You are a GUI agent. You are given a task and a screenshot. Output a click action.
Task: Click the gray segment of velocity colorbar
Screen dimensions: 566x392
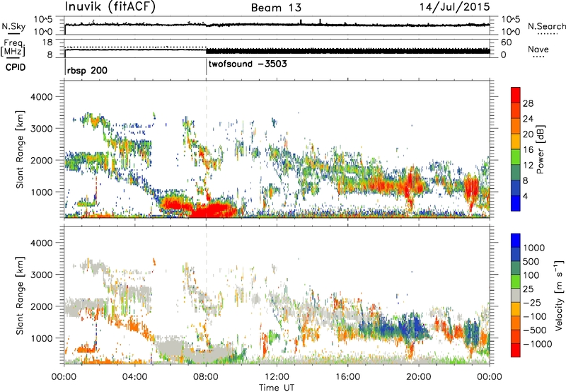click(x=516, y=296)
